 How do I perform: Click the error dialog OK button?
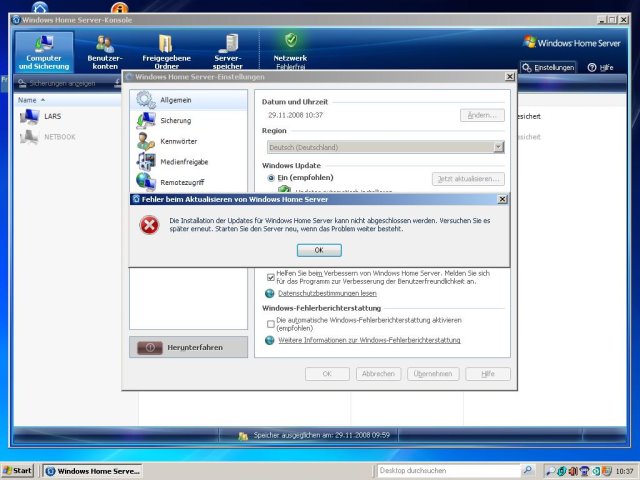319,250
